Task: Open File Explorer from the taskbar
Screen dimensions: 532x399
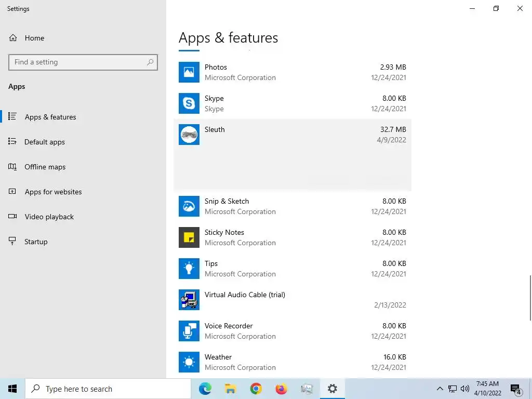Action: (x=230, y=389)
